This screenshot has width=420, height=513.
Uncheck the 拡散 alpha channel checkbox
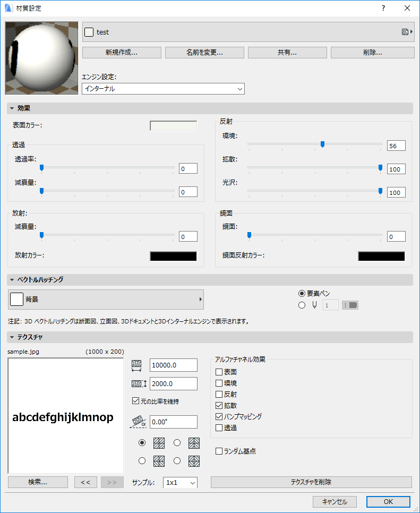click(x=219, y=405)
